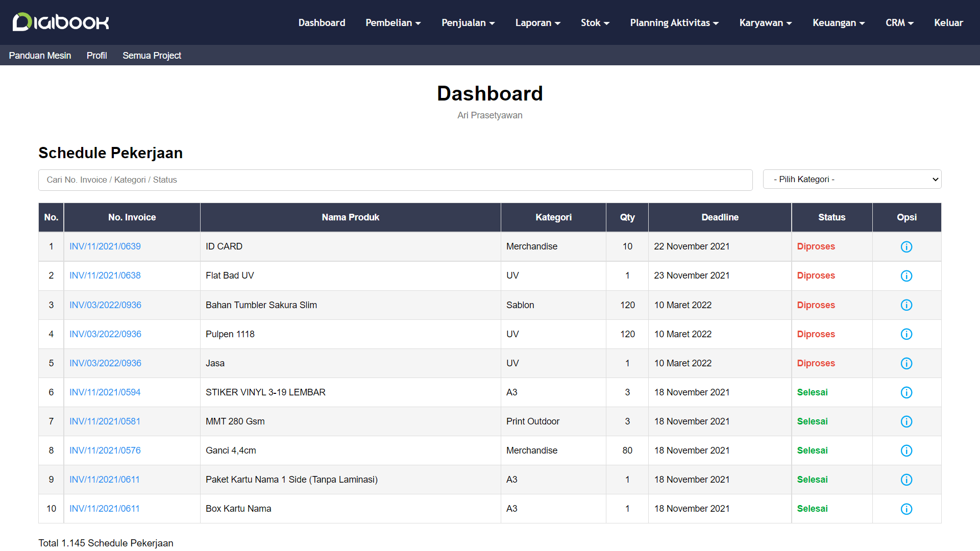Go to Semua Project tab

(152, 55)
